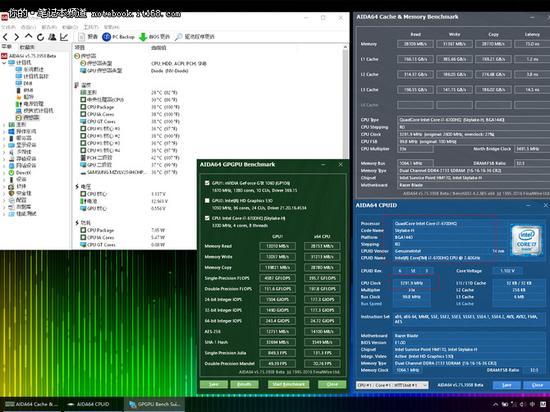Expand the 性能测试 tree node at bottom
Viewport: 550px width, 412px height.
coord(4,214)
